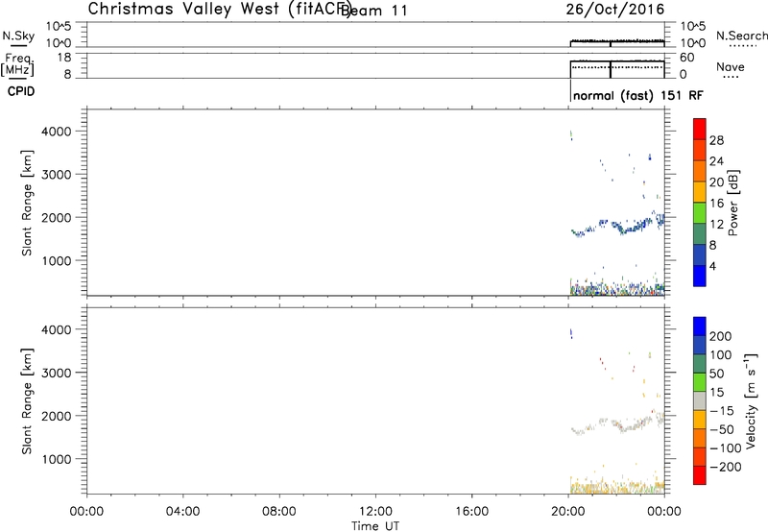This screenshot has height=532, width=768.
Task: Click the 'Slant Range [km]' label of Velocity panel
Action: 27,401
